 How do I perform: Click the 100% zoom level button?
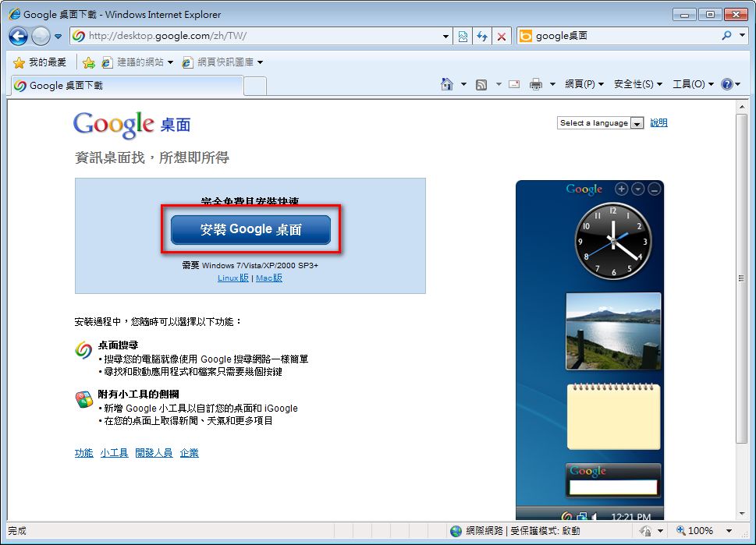695,531
